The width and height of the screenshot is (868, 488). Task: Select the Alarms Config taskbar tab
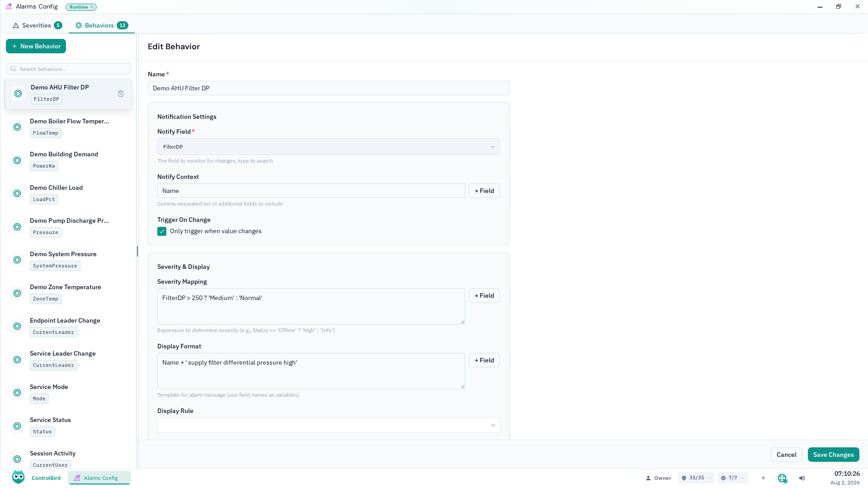(99, 478)
